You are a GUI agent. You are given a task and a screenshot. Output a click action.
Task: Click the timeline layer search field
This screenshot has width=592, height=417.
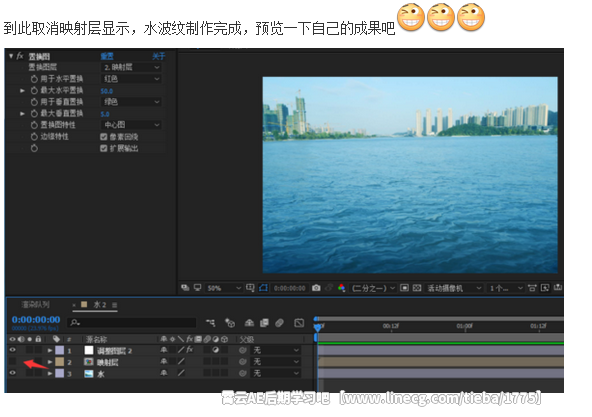tap(132, 323)
